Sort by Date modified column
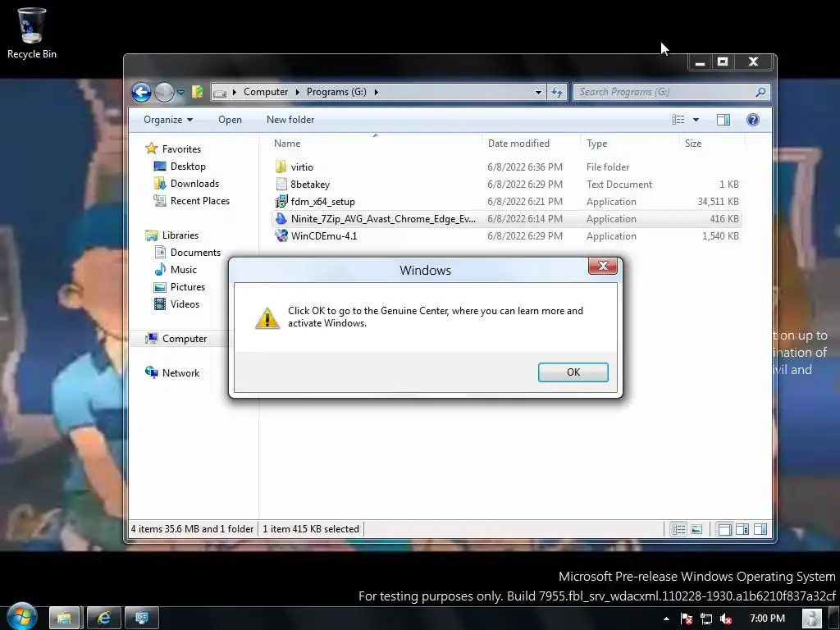 point(518,143)
